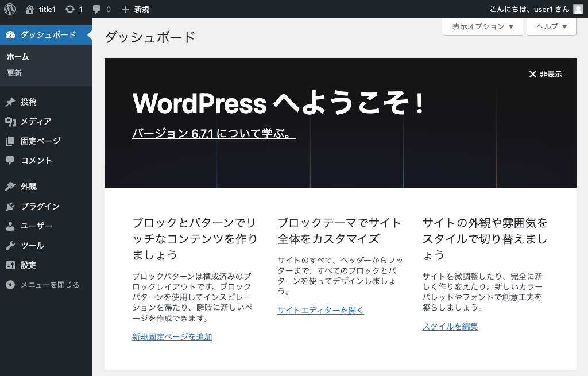The image size is (588, 376).
Task: Open the メディア menu
Action: 46,122
